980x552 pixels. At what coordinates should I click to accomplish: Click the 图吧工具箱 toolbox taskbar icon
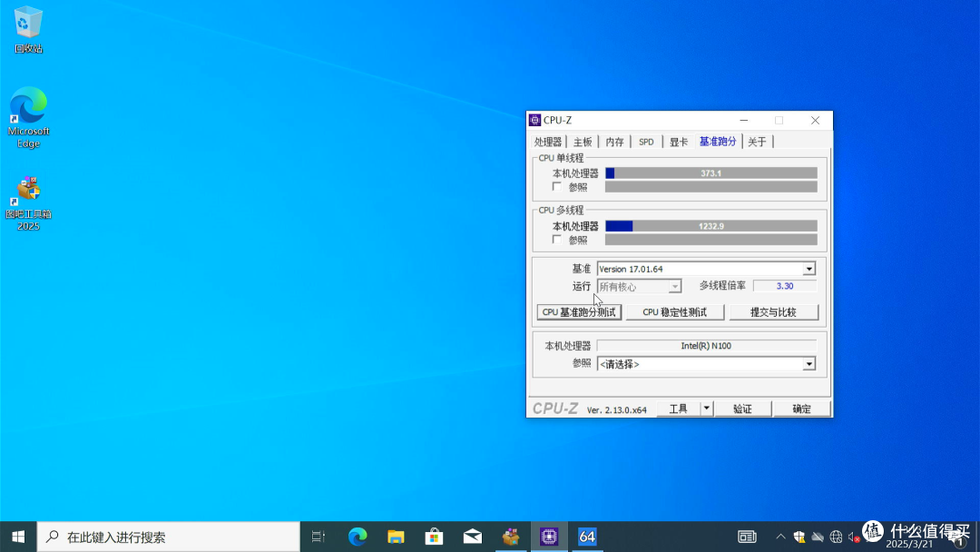click(511, 537)
